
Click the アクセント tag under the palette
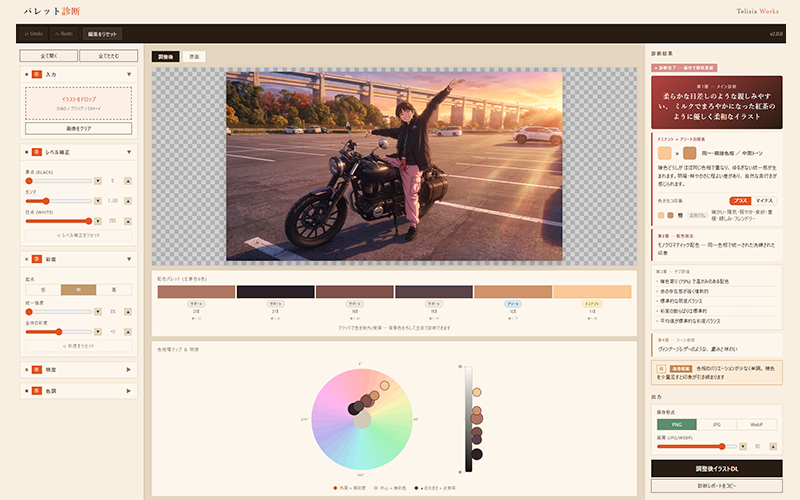pos(513,304)
